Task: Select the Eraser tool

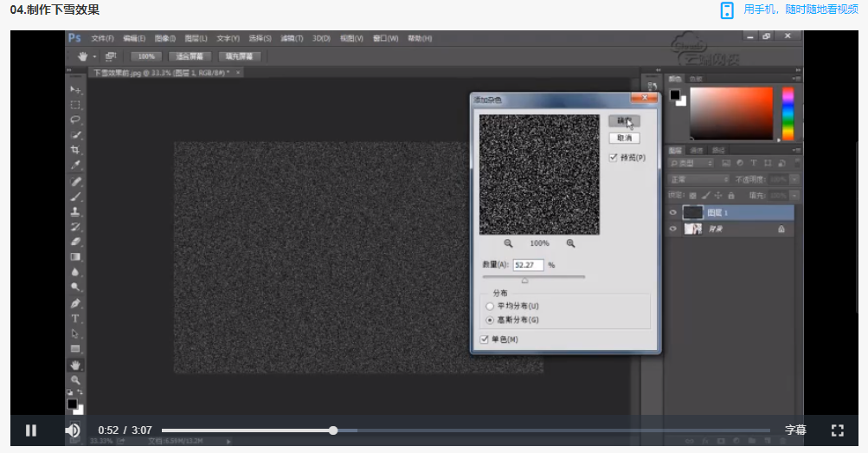Action: click(x=75, y=242)
